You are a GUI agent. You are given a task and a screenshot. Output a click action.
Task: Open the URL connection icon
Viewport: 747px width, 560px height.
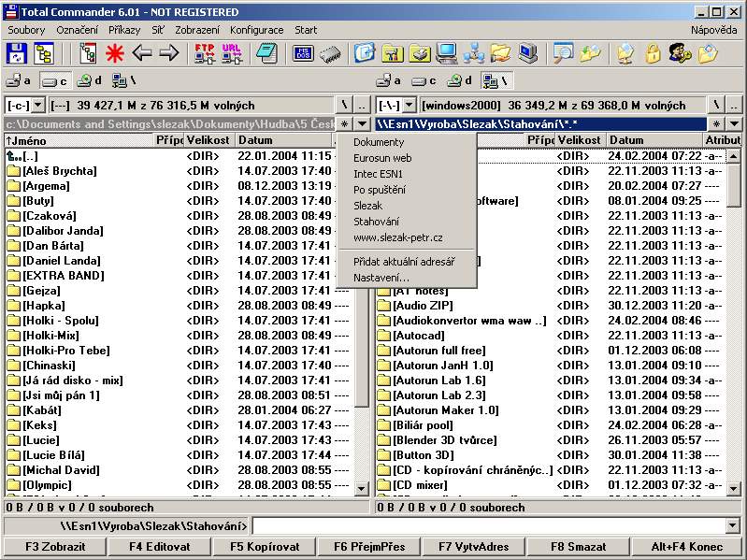(x=231, y=53)
